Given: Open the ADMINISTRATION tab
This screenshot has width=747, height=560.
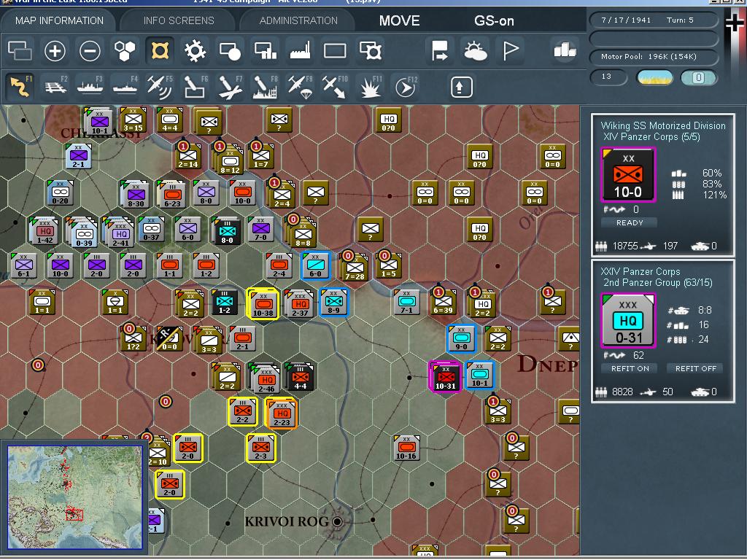Looking at the screenshot, I should (298, 20).
